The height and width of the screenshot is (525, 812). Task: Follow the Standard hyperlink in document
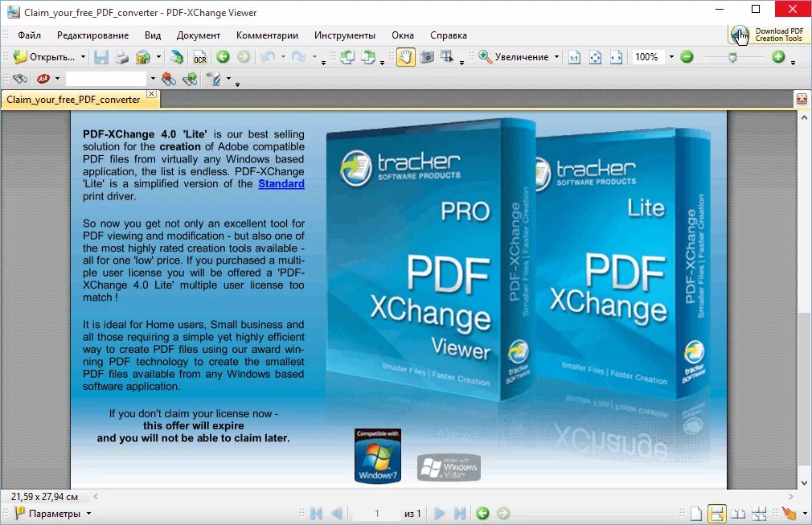coord(281,184)
